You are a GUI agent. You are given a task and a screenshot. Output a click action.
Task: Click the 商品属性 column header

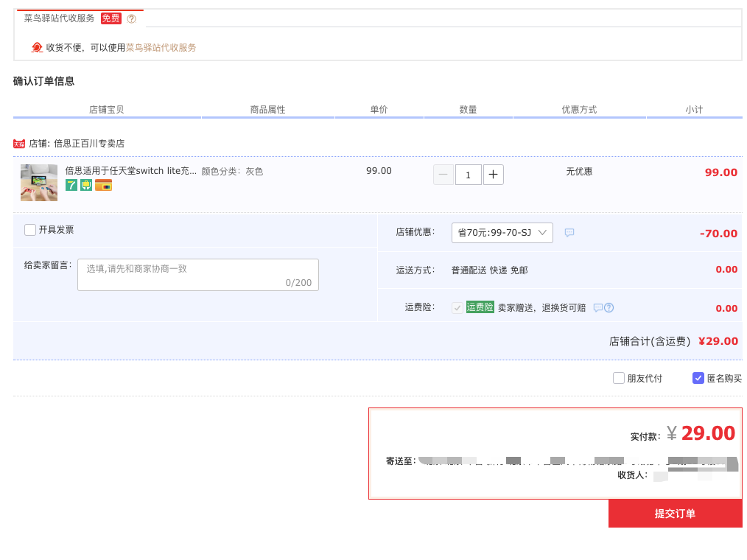[x=267, y=110]
